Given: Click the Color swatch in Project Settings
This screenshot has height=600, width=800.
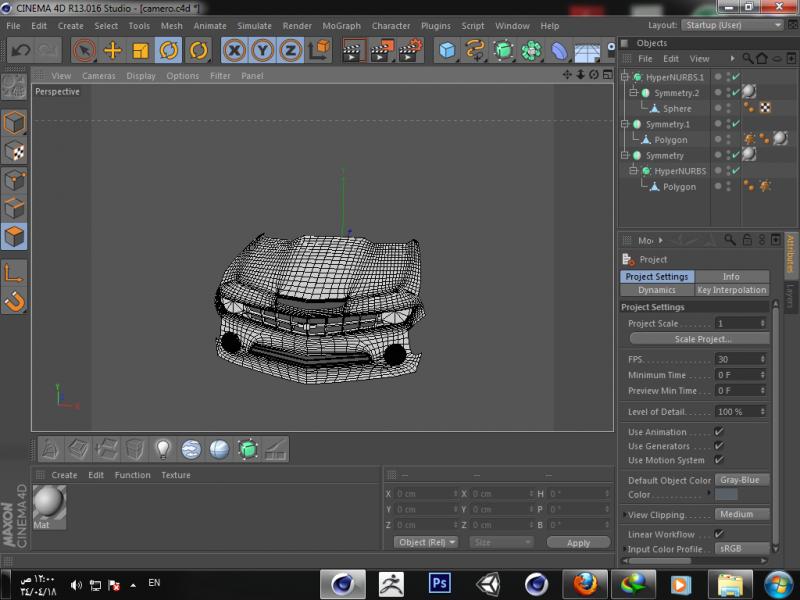Looking at the screenshot, I should pos(726,494).
